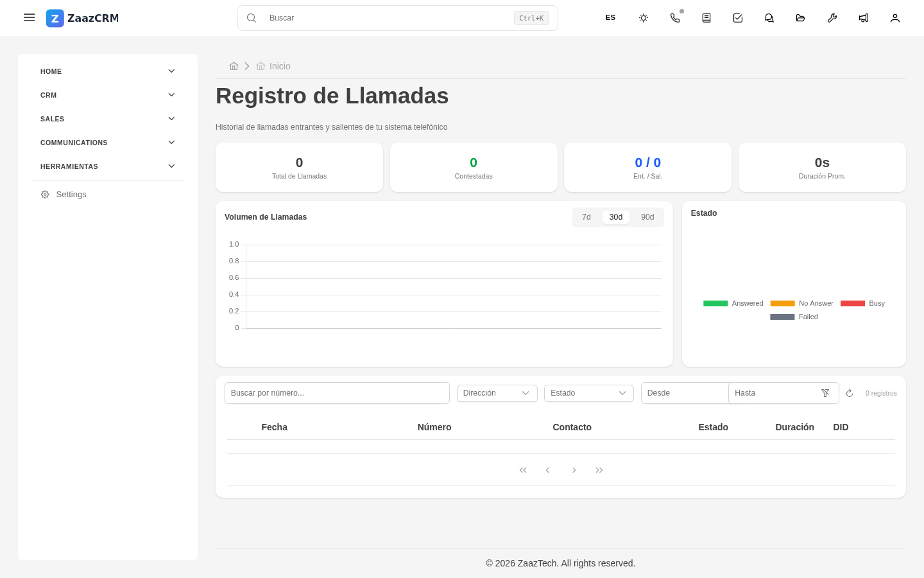Toggle the light/dark theme sun icon
Viewport: 924px width, 578px height.
point(644,18)
